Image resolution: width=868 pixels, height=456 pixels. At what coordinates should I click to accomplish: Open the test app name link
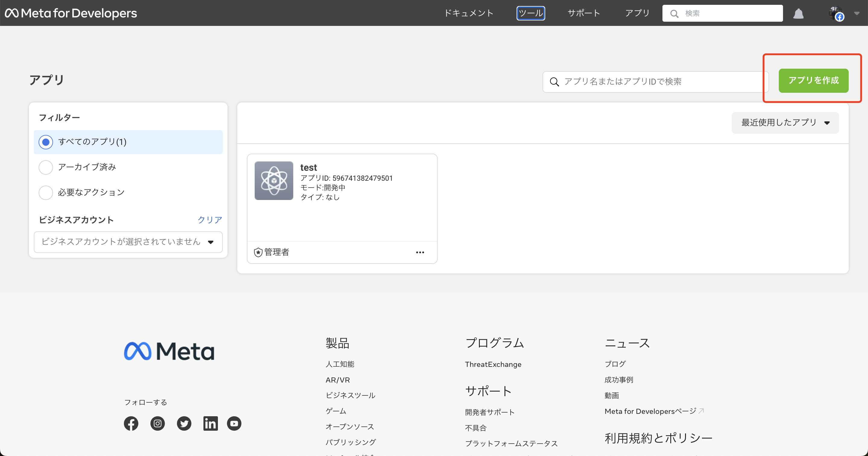tap(308, 167)
